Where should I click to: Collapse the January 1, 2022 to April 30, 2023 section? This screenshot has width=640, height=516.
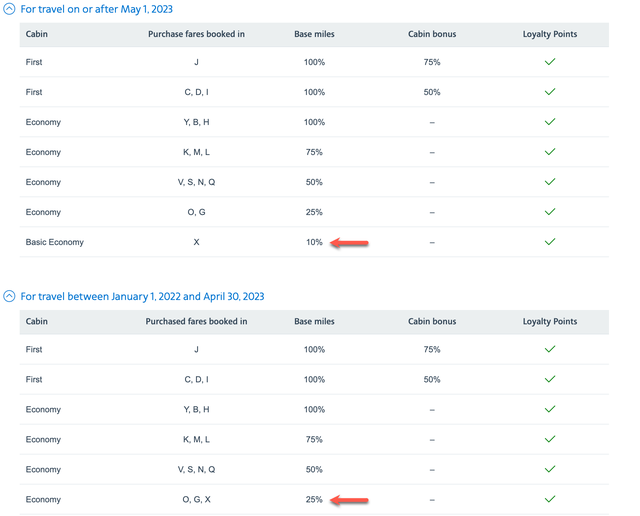coord(9,296)
